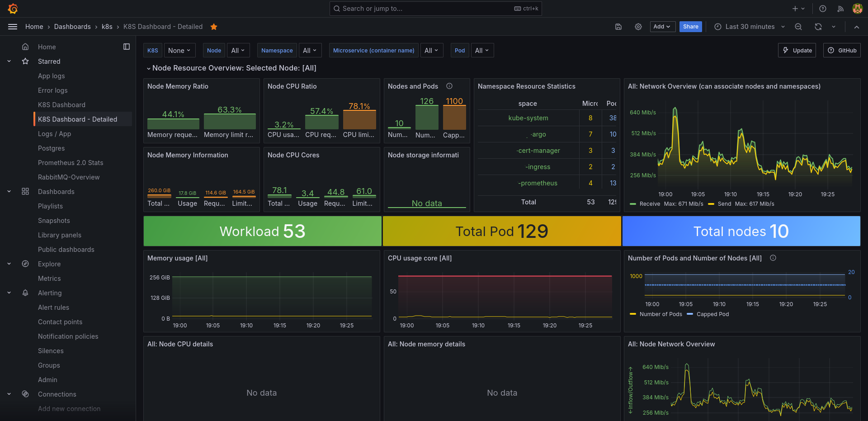Unstar this dashboard using the star icon
The image size is (868, 421).
pos(214,27)
